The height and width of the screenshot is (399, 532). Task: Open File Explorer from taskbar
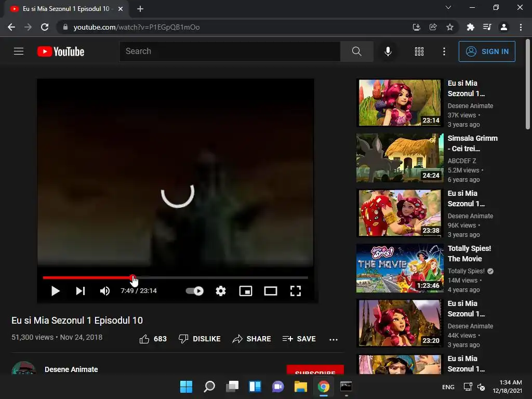(x=301, y=387)
